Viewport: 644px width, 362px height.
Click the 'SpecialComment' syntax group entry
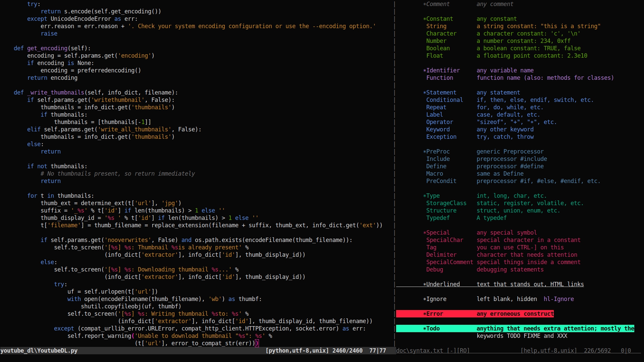[x=449, y=262]
